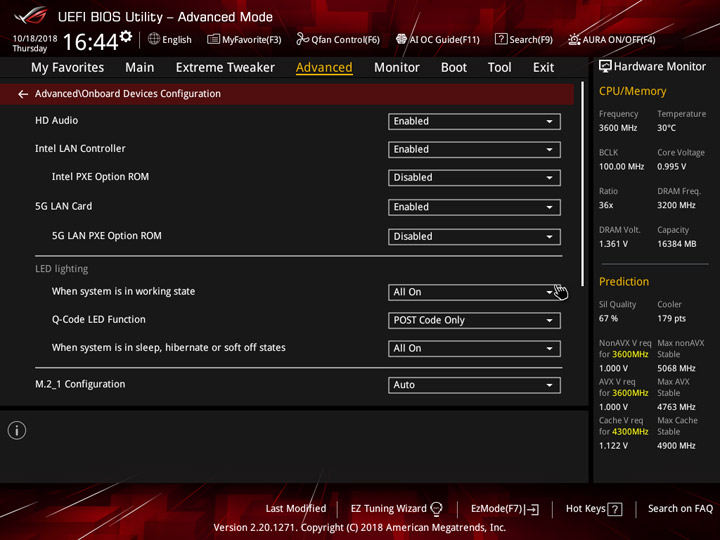The image size is (720, 540).
Task: Open the 5G LAN PXE Option ROM dropdown
Action: click(474, 237)
